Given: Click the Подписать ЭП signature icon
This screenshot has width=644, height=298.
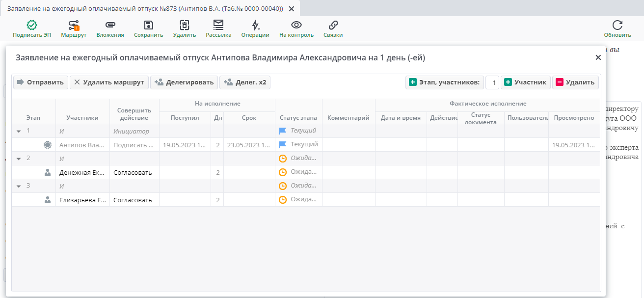Looking at the screenshot, I should tap(32, 25).
